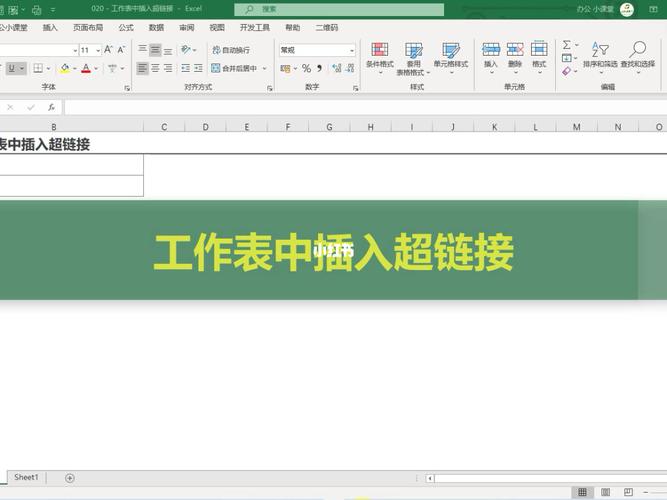Open the font size 11 dropdown
Viewport: 667px width, 500px height.
[x=98, y=50]
